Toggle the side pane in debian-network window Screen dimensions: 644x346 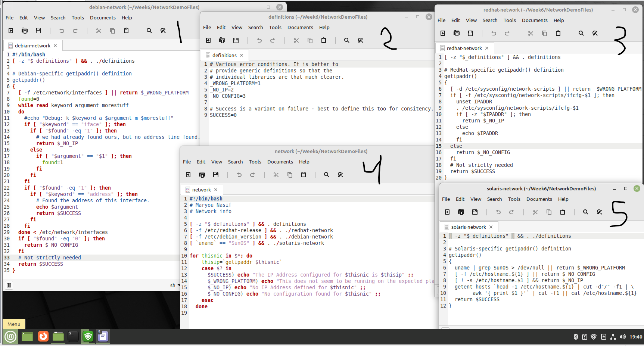(9, 284)
